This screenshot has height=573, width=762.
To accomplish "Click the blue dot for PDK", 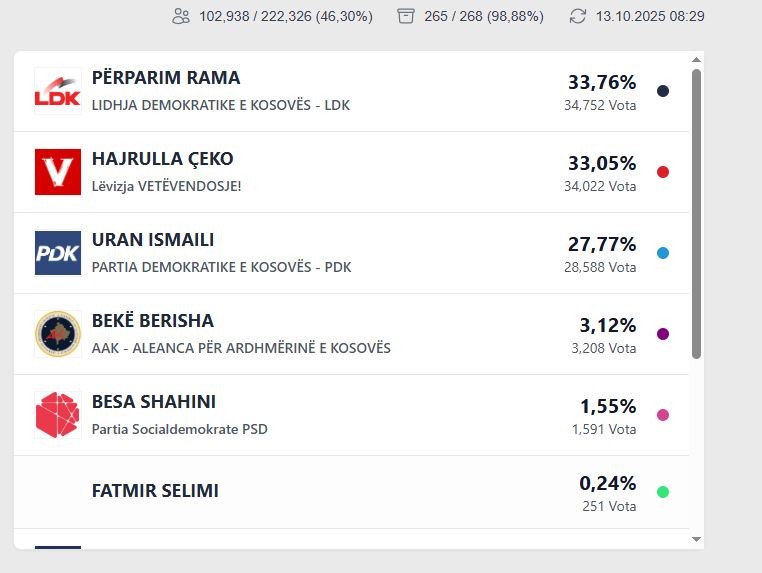I will pyautogui.click(x=663, y=253).
